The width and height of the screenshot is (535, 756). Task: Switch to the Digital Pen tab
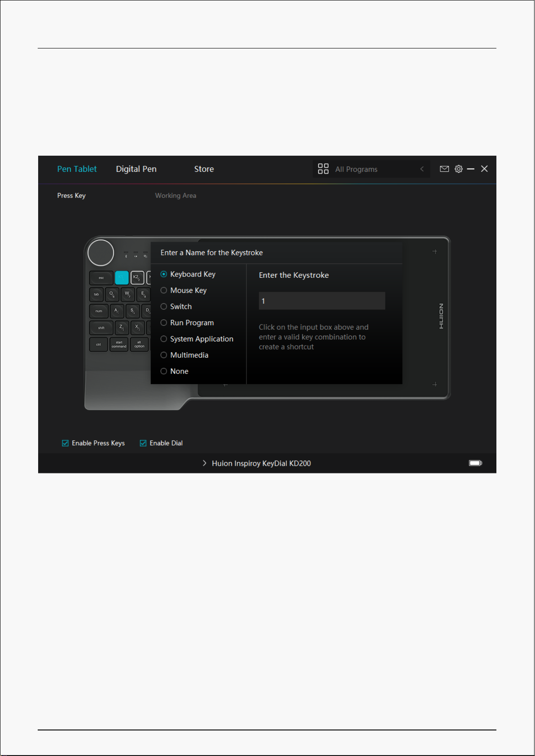[136, 169]
